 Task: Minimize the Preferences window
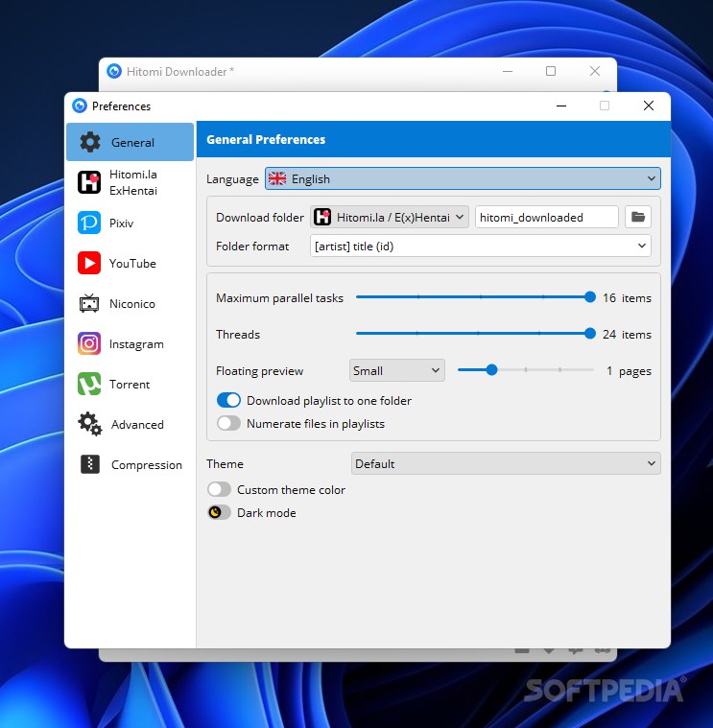click(x=561, y=106)
